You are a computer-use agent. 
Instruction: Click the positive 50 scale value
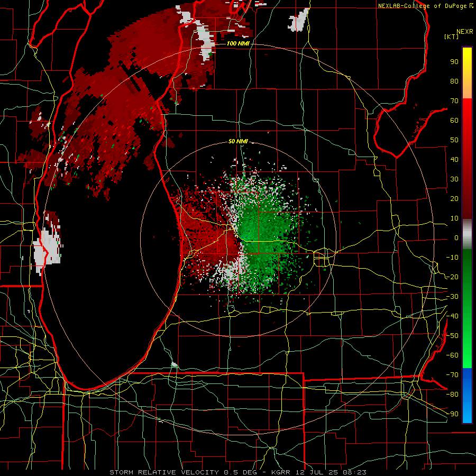454,140
